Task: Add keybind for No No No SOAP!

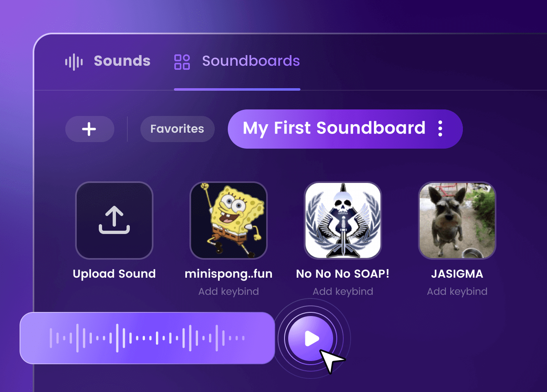Action: click(x=343, y=292)
